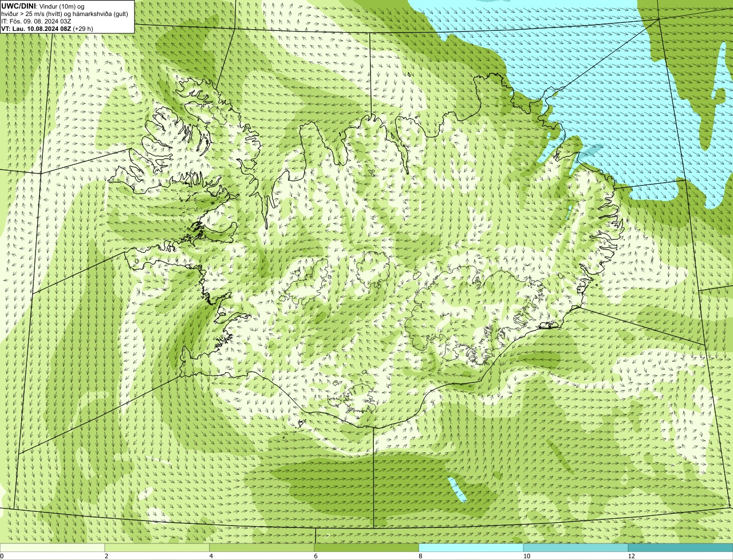The height and width of the screenshot is (560, 733).
Task: Click the 'IT: Fös. 09. 08. 2024 03Z' line
Action: 36,21
